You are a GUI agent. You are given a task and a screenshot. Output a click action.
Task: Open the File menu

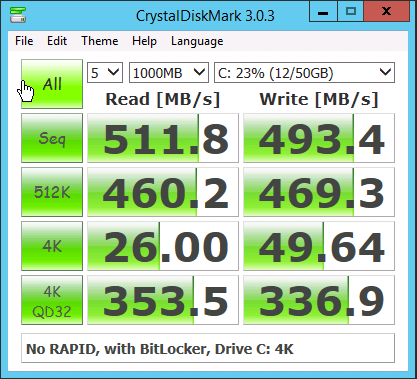click(24, 41)
